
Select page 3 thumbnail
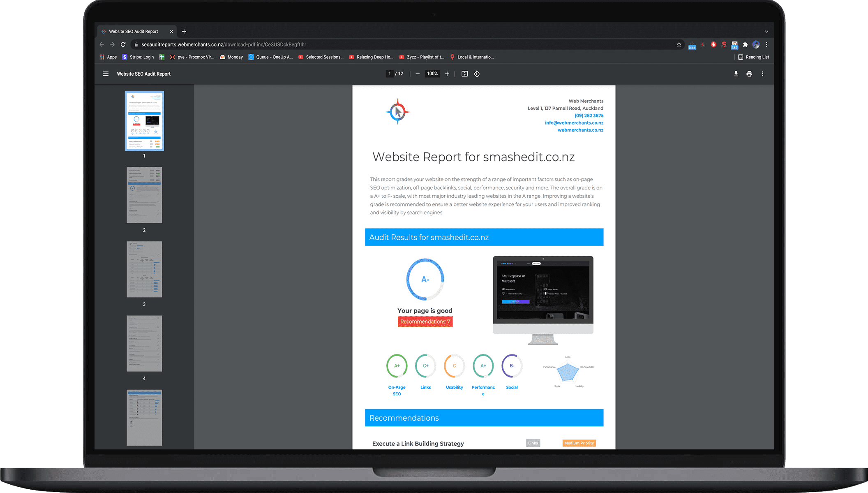(x=144, y=269)
